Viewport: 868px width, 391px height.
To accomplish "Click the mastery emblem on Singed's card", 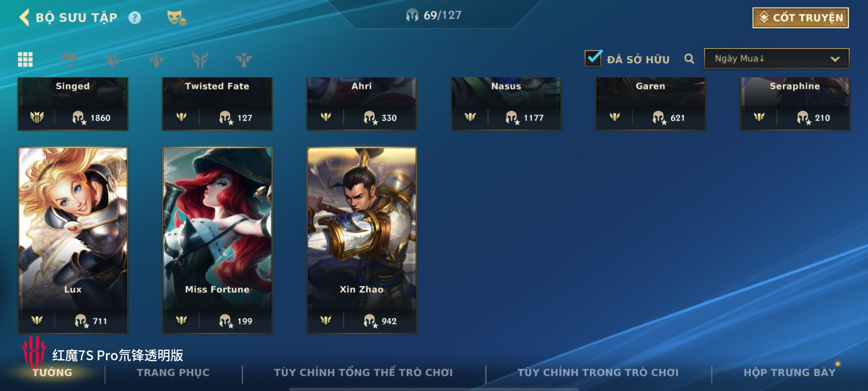I will tap(37, 117).
